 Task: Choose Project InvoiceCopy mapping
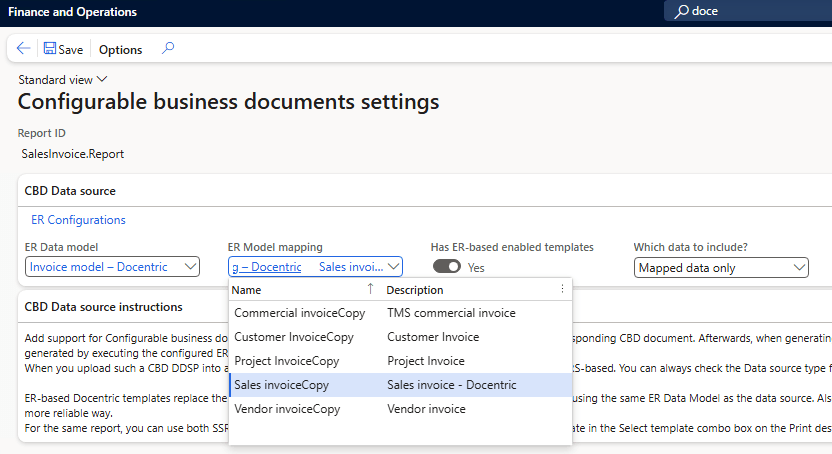pyautogui.click(x=286, y=361)
